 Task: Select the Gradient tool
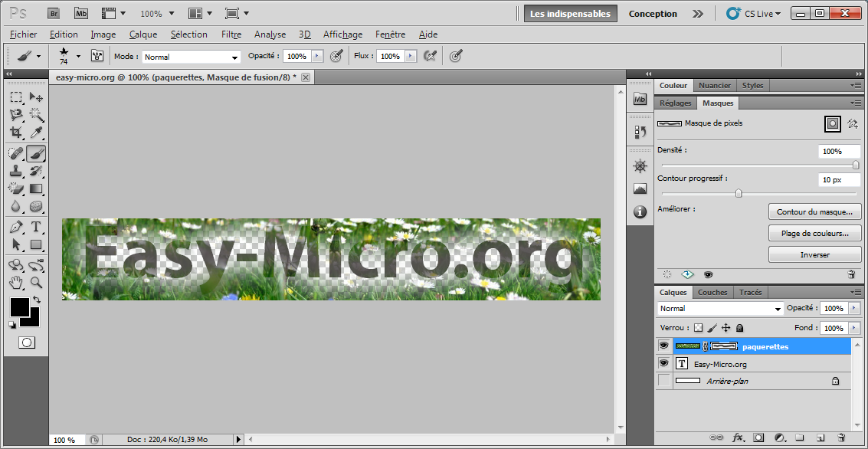(37, 188)
